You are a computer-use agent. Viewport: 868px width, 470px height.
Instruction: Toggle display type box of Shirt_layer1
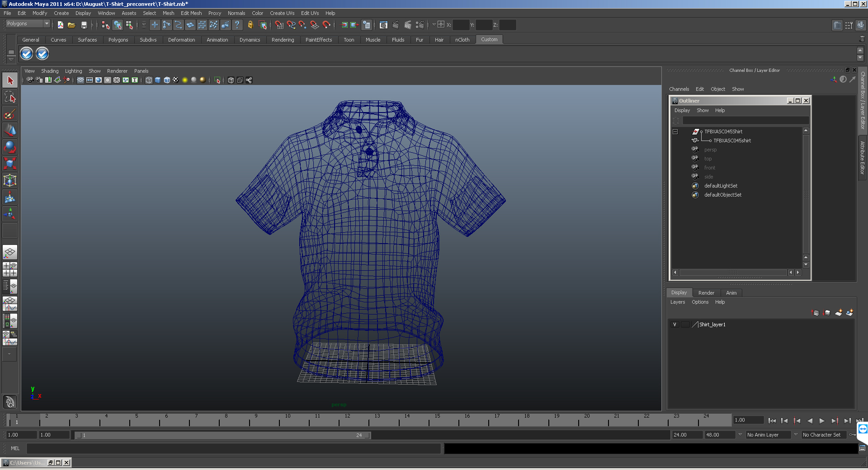click(x=685, y=324)
